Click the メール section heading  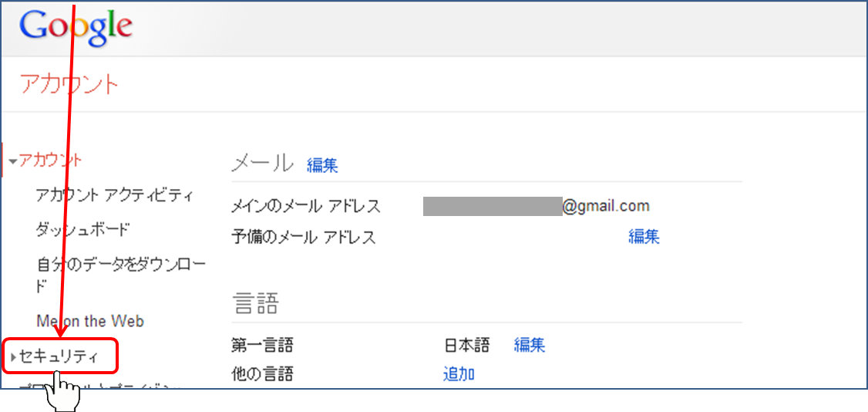point(262,164)
